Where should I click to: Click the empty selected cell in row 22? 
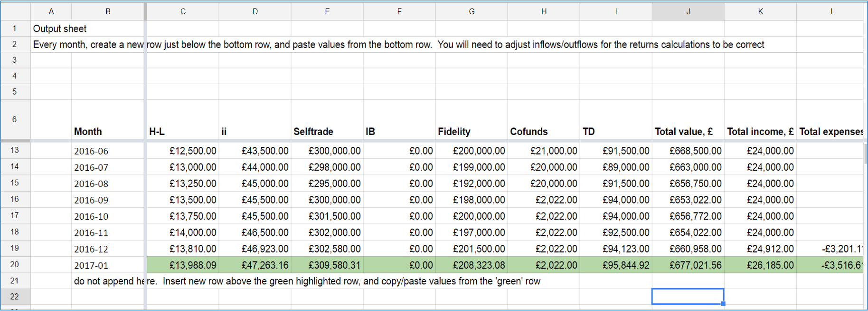coord(688,296)
